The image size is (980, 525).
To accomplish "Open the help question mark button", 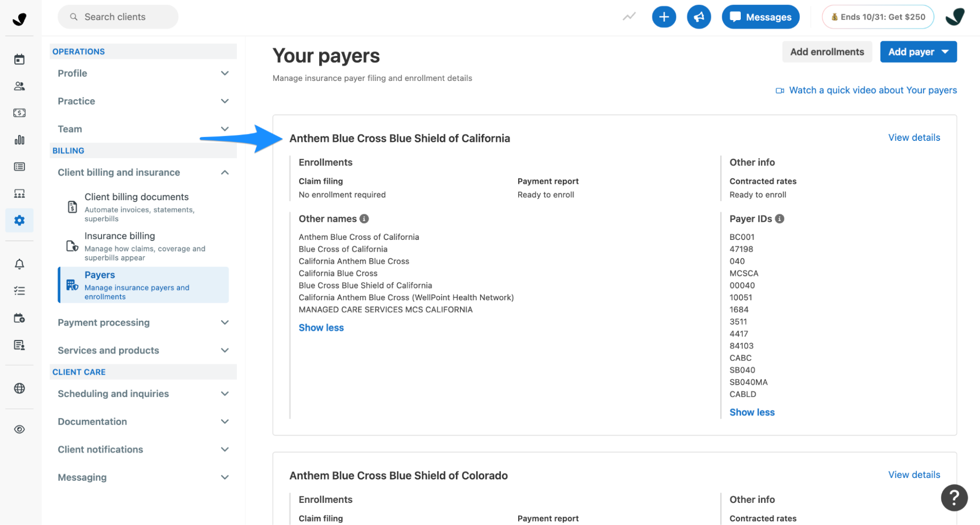I will [x=954, y=498].
